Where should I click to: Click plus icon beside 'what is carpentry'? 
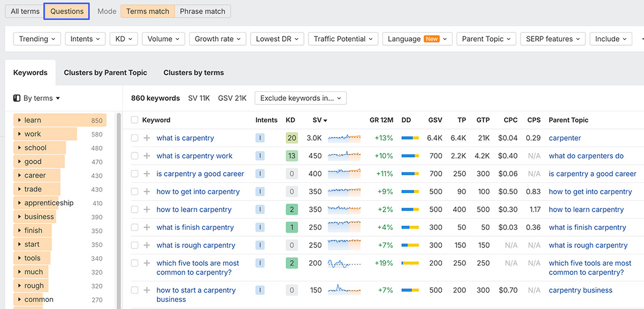tap(147, 138)
